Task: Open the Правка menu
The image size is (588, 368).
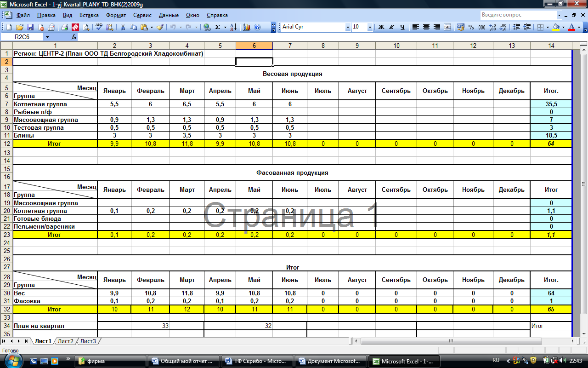Action: pos(46,15)
